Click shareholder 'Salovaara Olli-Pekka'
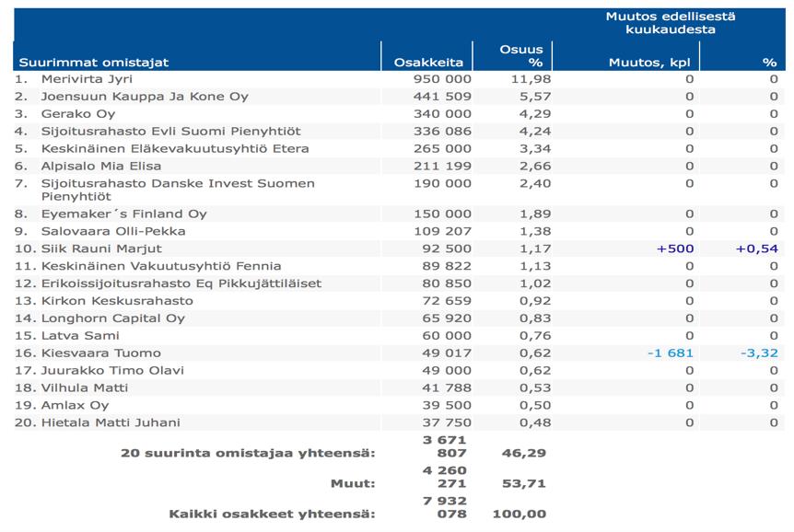Screen dimensions: 794x532 coord(113,231)
